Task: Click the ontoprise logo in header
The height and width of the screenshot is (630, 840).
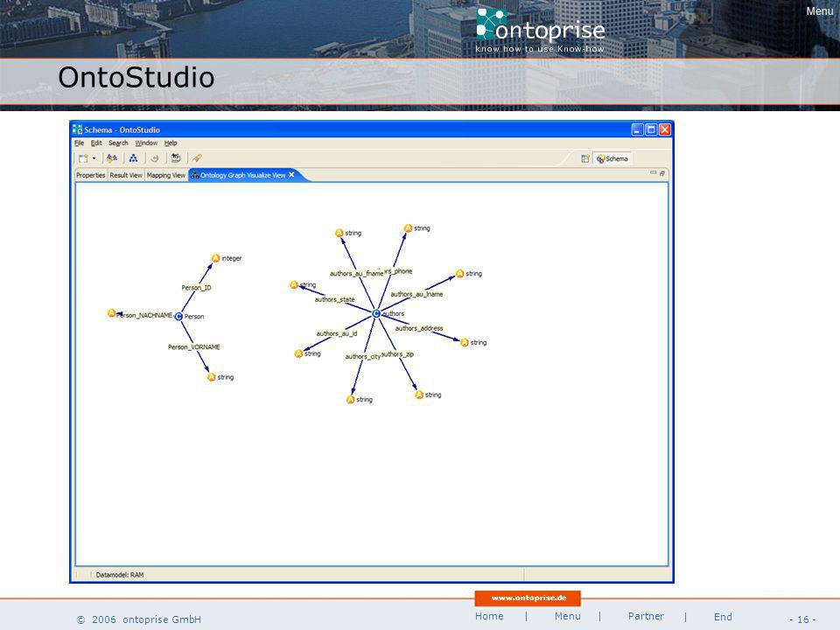Action: 540,30
